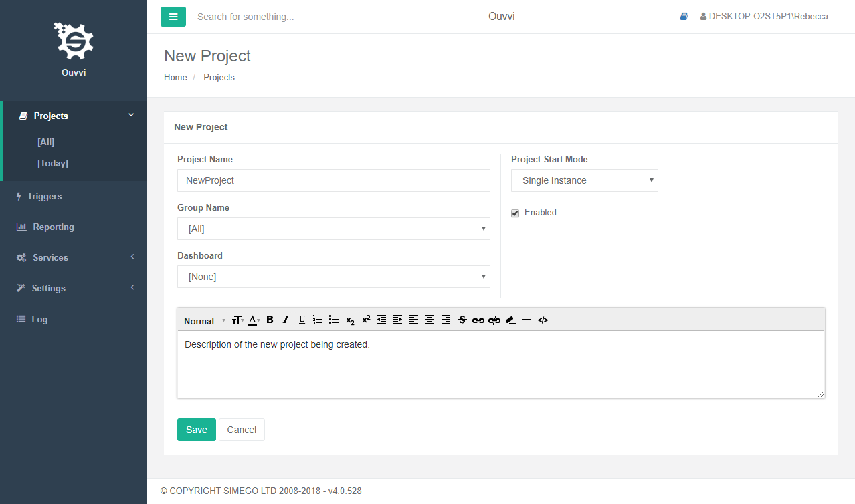
Task: Open the Normal paragraph style dropdown
Action: pyautogui.click(x=205, y=321)
